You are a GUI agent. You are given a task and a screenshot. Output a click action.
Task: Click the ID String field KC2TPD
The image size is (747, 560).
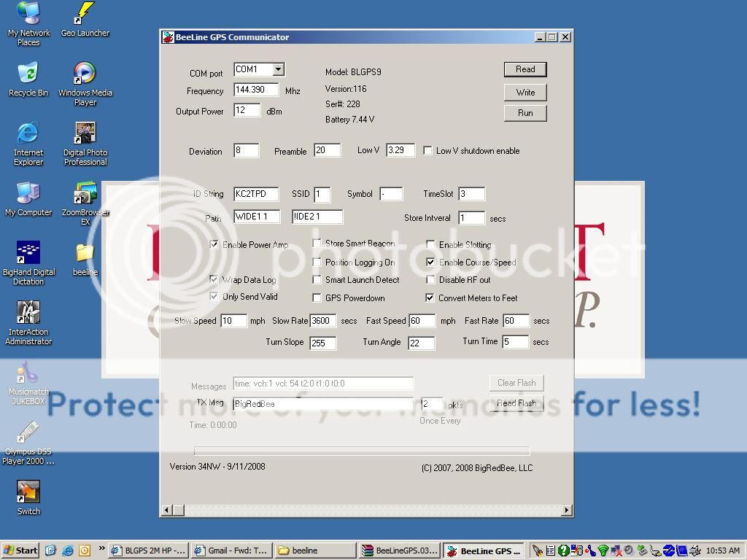(256, 194)
